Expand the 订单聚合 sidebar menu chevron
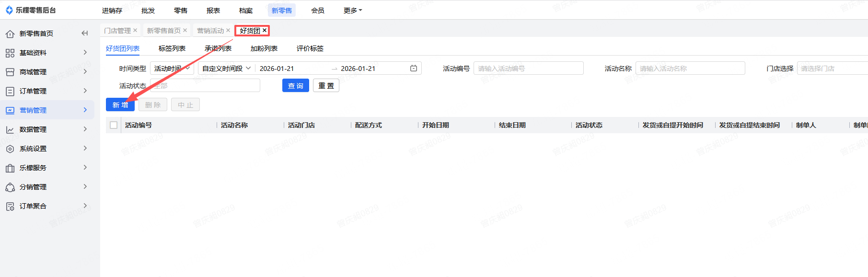This screenshot has width=868, height=277. 85,206
